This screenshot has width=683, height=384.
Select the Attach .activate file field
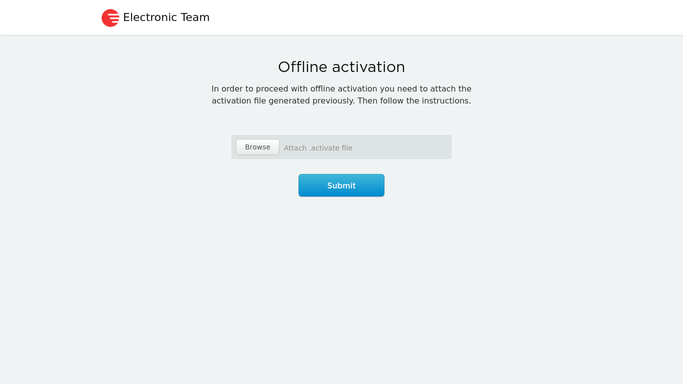click(342, 147)
